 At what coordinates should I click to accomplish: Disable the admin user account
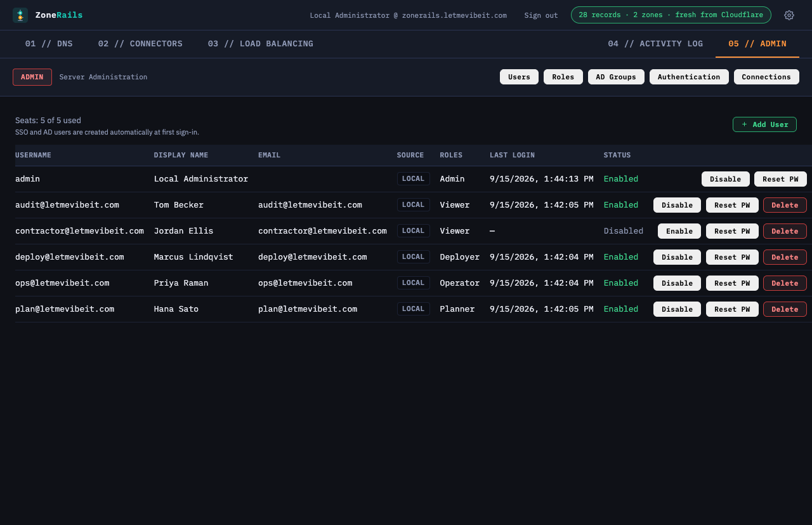(726, 179)
